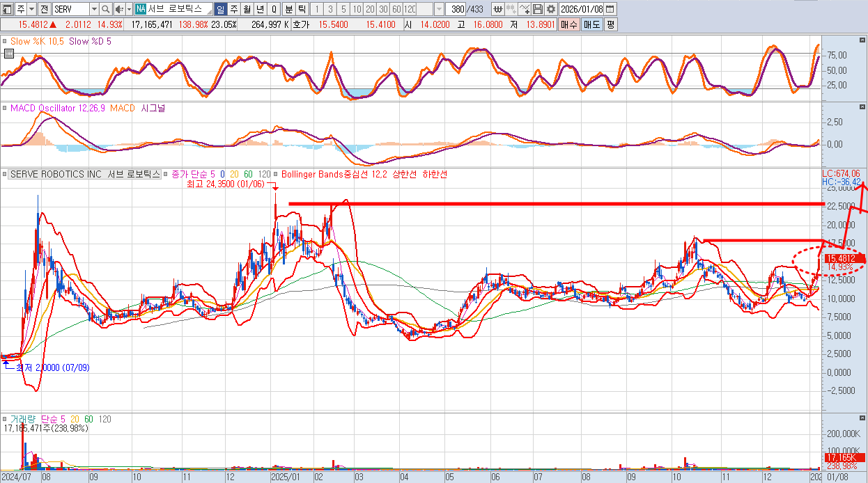This screenshot has height=483, width=868.
Task: Click the magnifier stock search icon
Action: pos(105,9)
